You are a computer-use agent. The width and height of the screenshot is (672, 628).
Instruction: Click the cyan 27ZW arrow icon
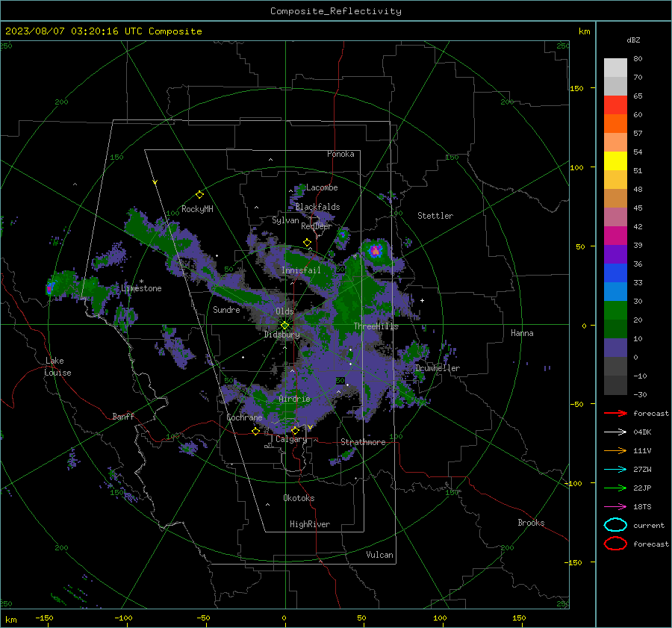(615, 470)
